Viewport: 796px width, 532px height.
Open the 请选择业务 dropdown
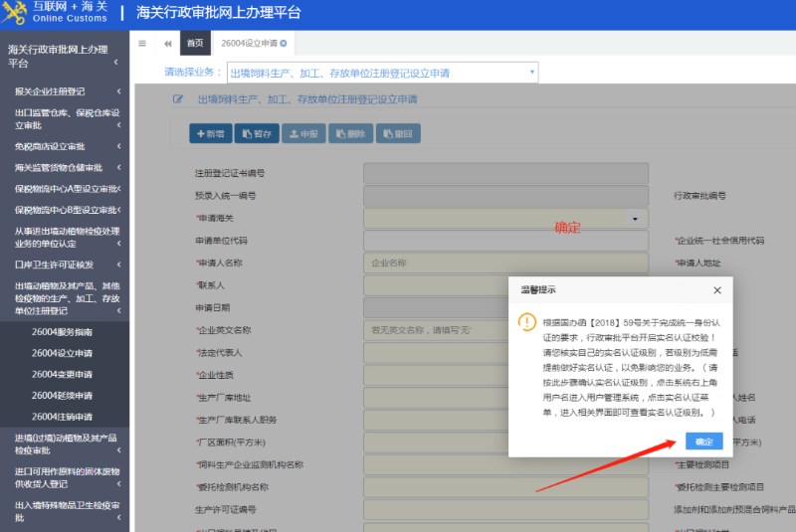(383, 73)
